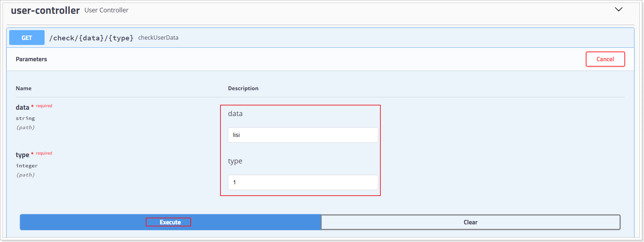Click the type parameter name
644x242 pixels.
22,155
